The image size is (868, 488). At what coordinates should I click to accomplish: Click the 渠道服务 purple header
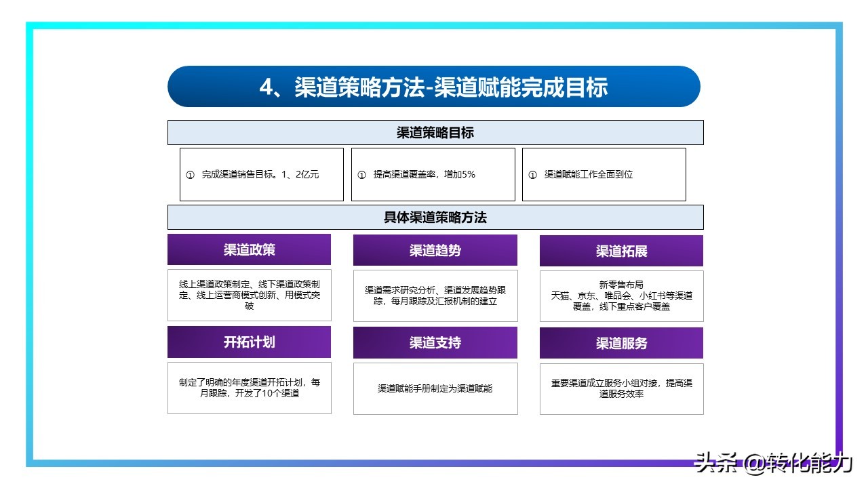tap(621, 342)
